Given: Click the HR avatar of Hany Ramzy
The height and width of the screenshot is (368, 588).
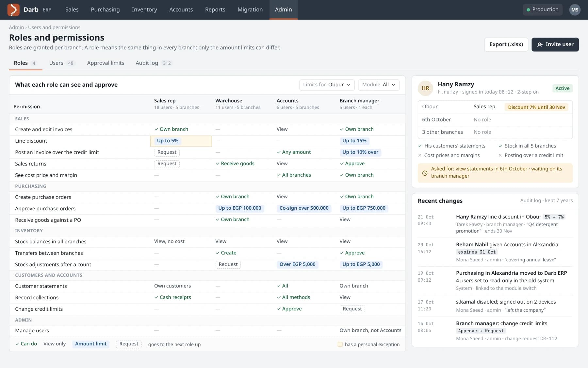Looking at the screenshot, I should click(425, 88).
